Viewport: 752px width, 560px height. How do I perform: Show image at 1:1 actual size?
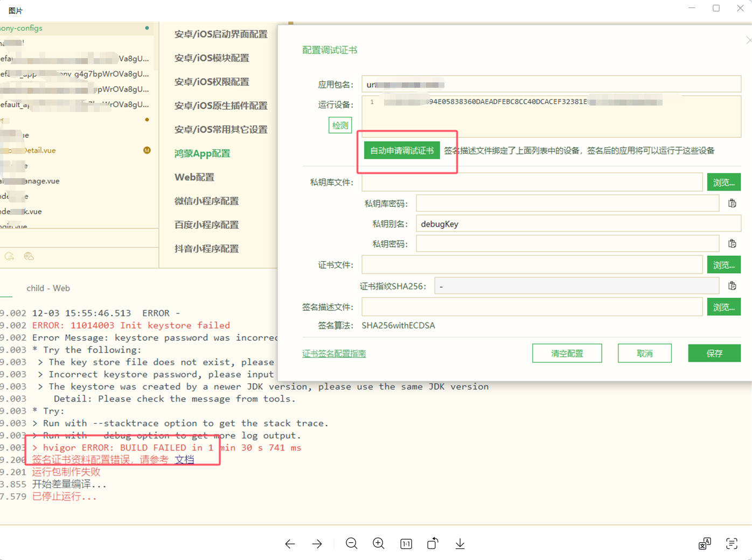pyautogui.click(x=406, y=544)
